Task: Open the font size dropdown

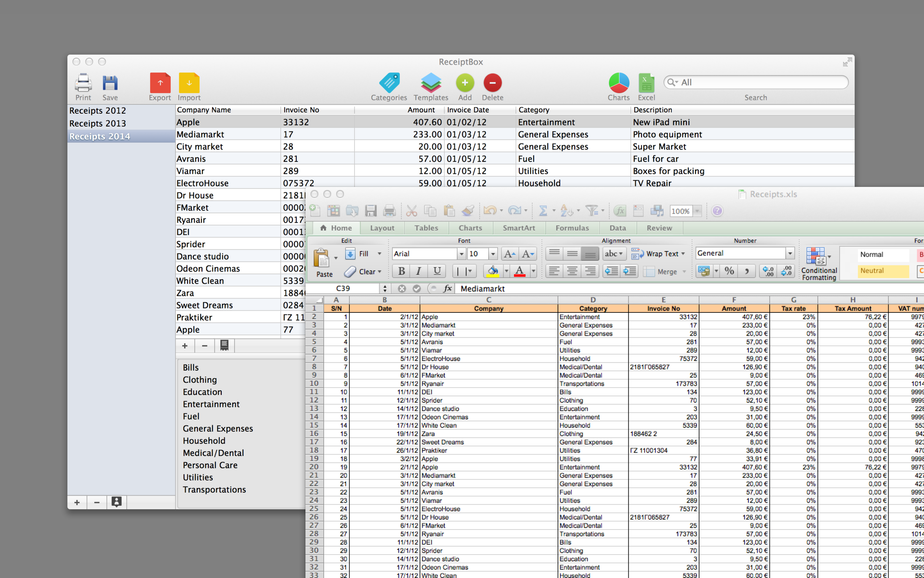Action: click(493, 254)
